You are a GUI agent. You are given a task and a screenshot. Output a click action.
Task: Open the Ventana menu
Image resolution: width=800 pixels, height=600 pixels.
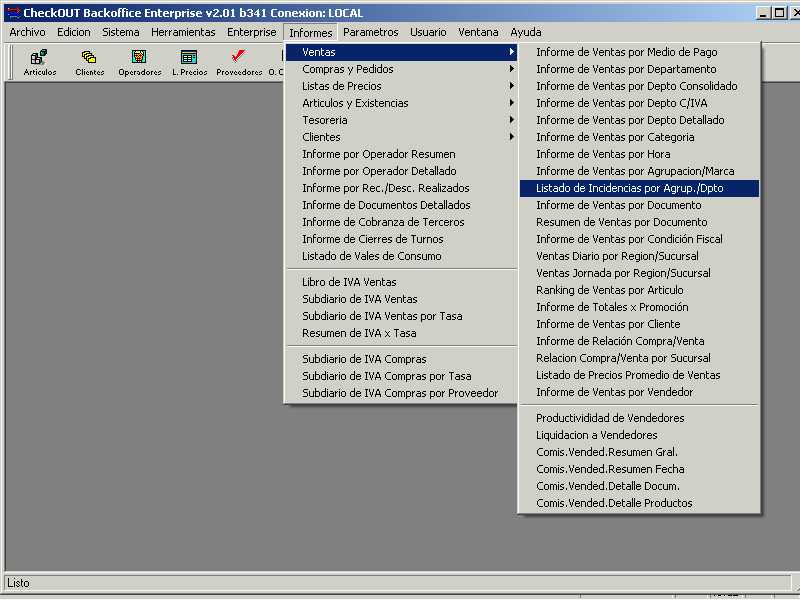click(x=478, y=32)
